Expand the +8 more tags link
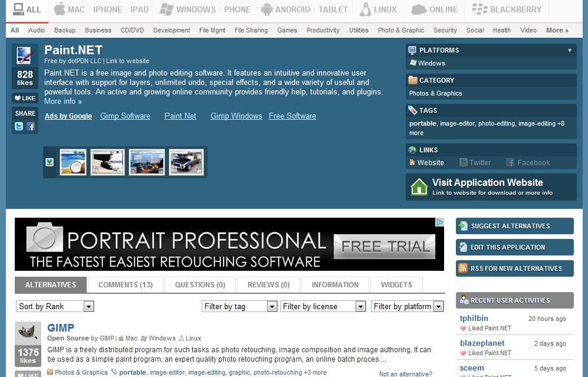Viewport: 588px width, 377px height. [487, 128]
